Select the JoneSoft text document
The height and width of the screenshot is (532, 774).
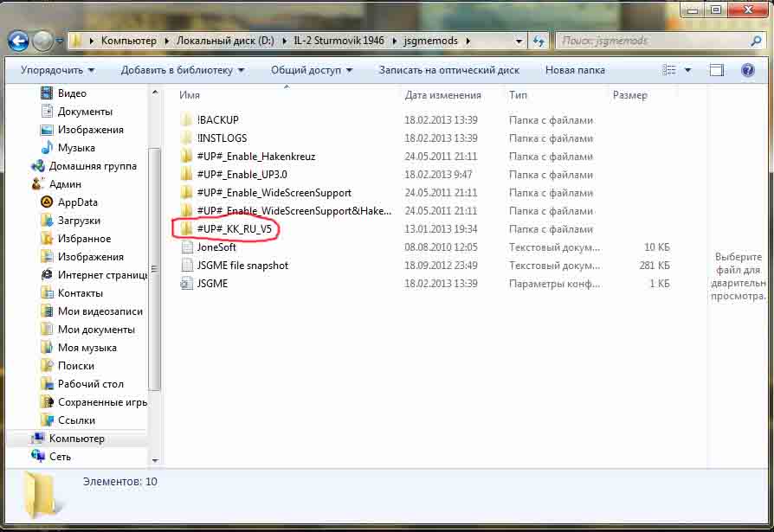(x=216, y=247)
